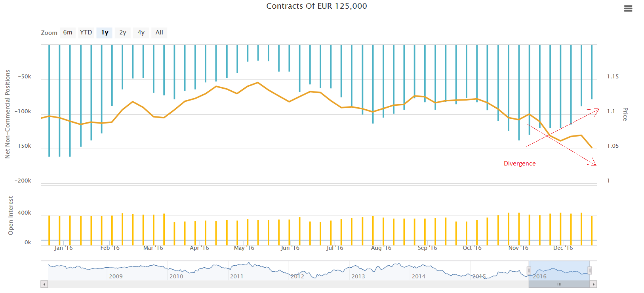Click the Net Non-Commercial Positions axis title
Image resolution: width=644 pixels, height=293 pixels.
click(x=8, y=114)
